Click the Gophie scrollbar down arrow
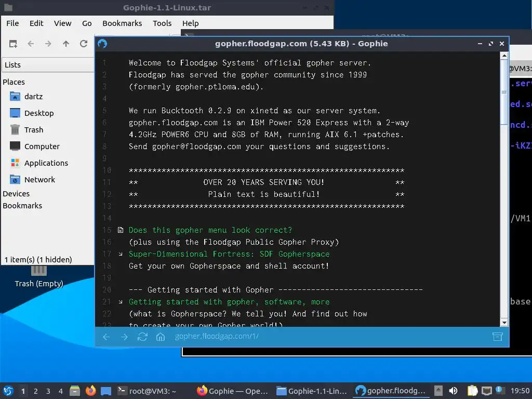Image resolution: width=532 pixels, height=399 pixels. (504, 322)
